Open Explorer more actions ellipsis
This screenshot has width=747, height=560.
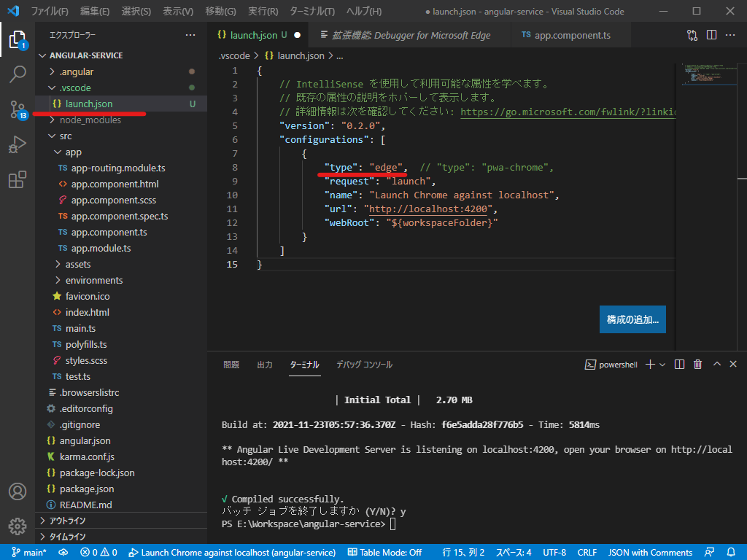tap(190, 35)
